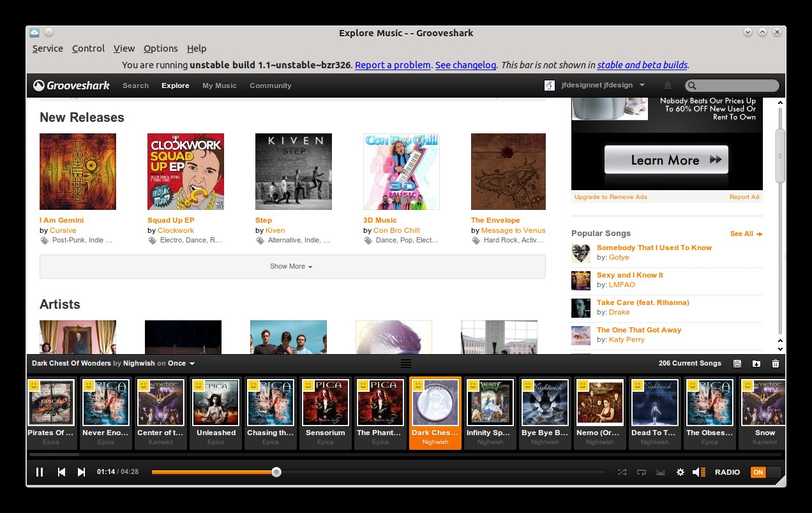Image resolution: width=812 pixels, height=513 pixels.
Task: Click the song progress seek bar
Action: coord(379,472)
